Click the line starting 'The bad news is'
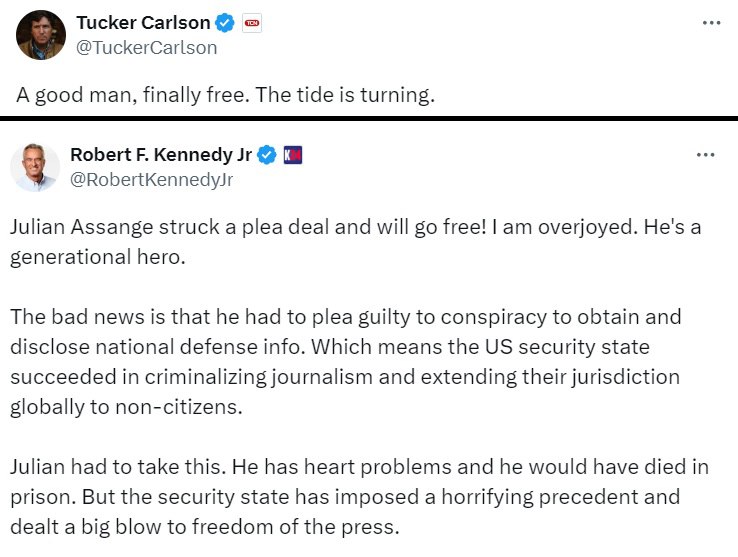The height and width of the screenshot is (557, 738). (x=346, y=317)
